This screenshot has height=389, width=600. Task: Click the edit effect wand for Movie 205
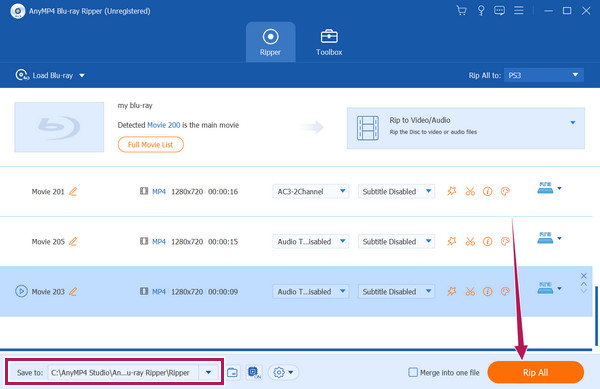pyautogui.click(x=452, y=241)
